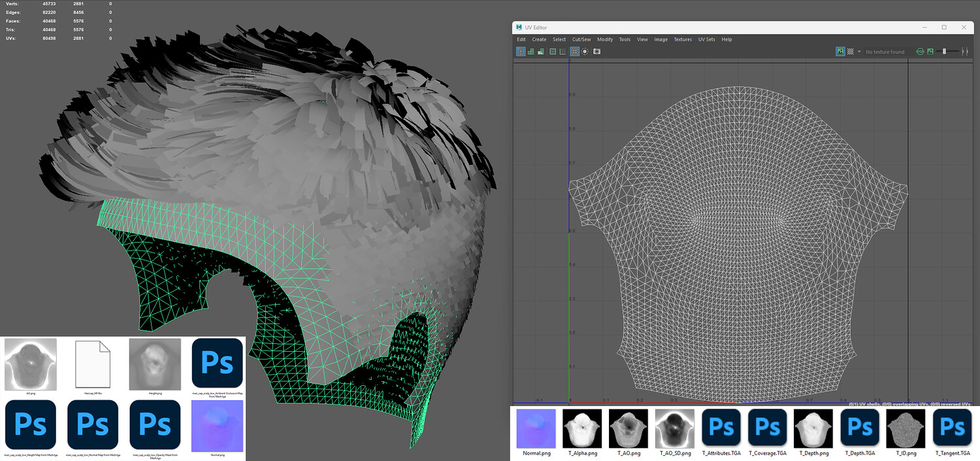980x461 pixels.
Task: Open the Tools menu in UV Editor
Action: (625, 39)
